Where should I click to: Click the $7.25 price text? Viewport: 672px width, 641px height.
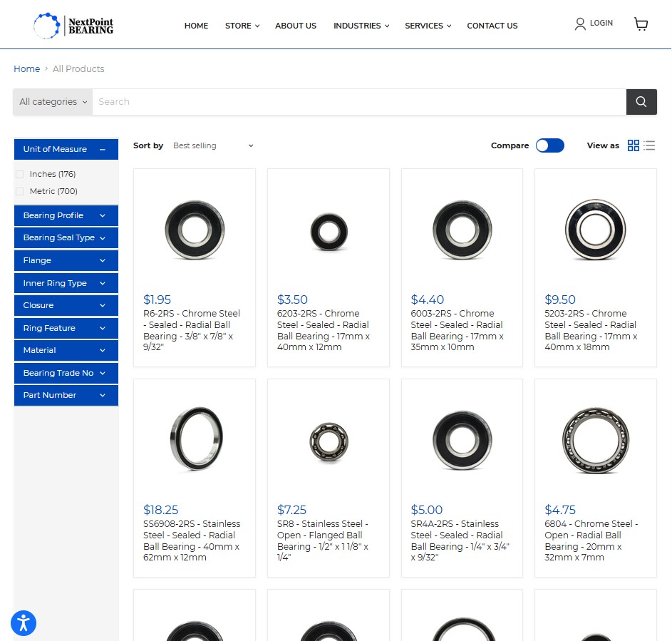[292, 510]
